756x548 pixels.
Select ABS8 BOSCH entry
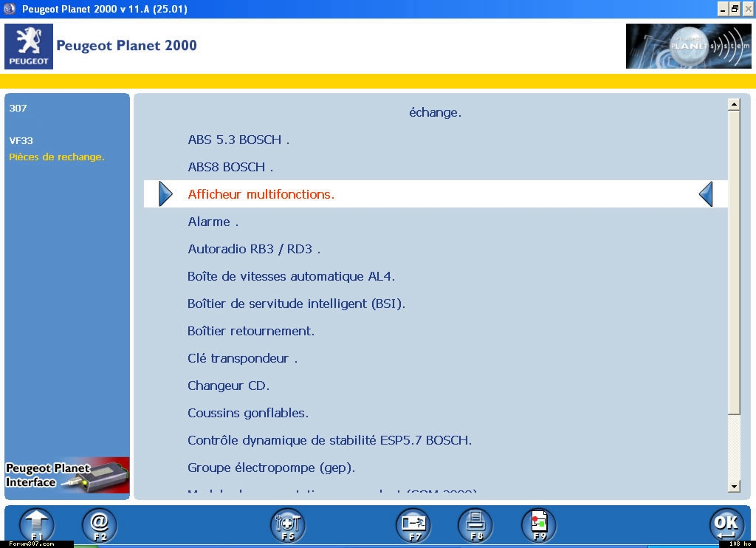pos(230,167)
